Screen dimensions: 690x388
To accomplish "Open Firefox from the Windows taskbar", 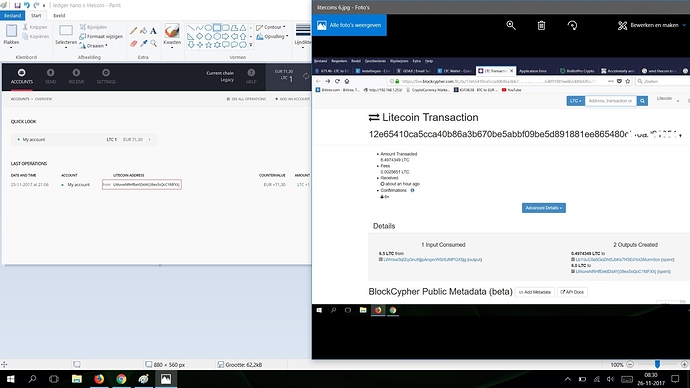I will pos(99,379).
